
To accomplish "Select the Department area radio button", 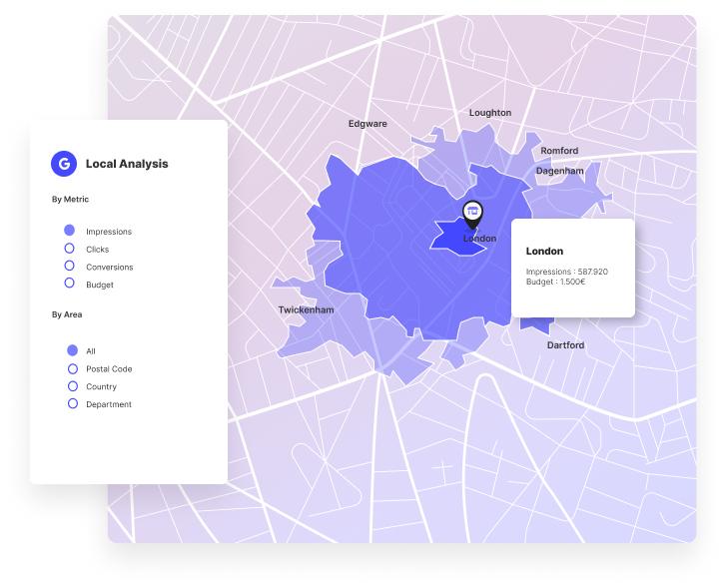I will click(x=72, y=403).
